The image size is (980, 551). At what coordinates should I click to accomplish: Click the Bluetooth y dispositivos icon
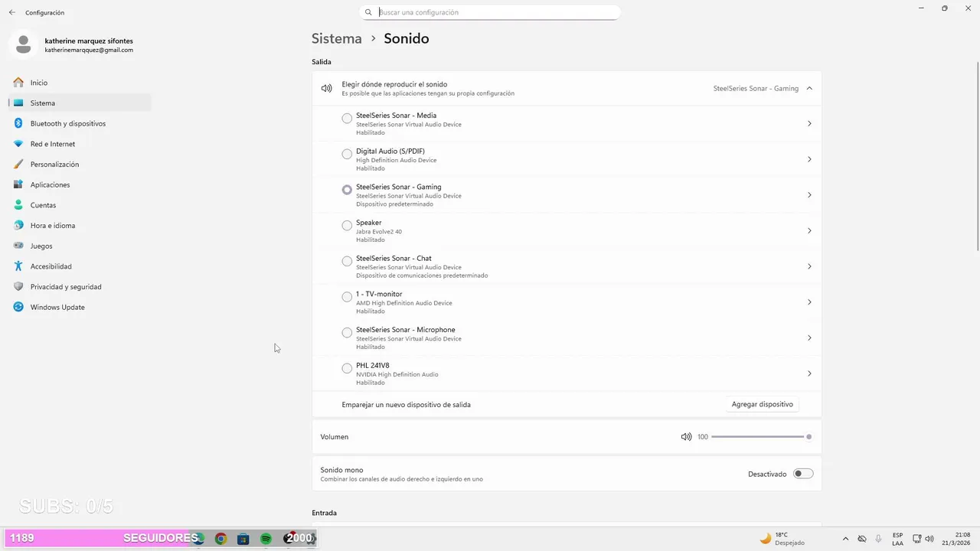click(x=18, y=123)
